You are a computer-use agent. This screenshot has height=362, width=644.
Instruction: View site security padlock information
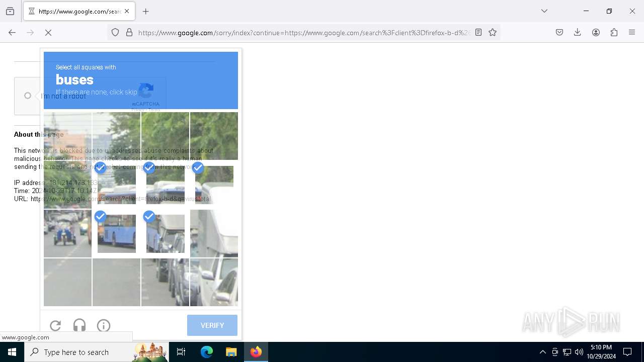(129, 33)
